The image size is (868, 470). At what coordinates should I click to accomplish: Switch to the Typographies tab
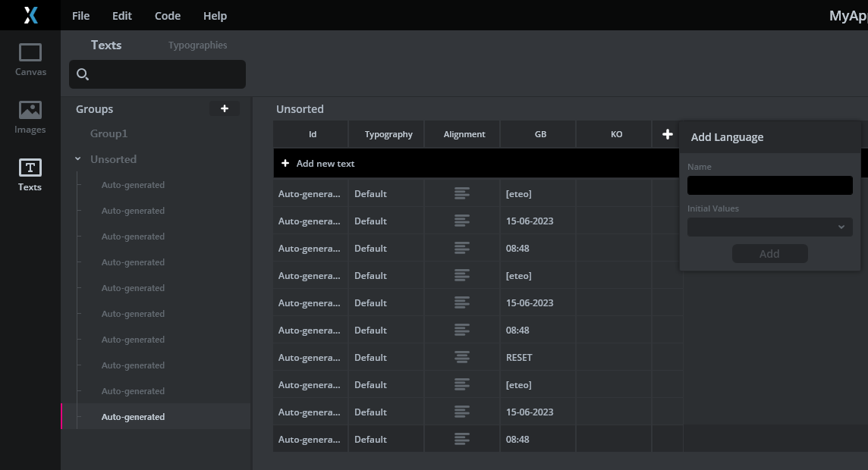pos(197,45)
